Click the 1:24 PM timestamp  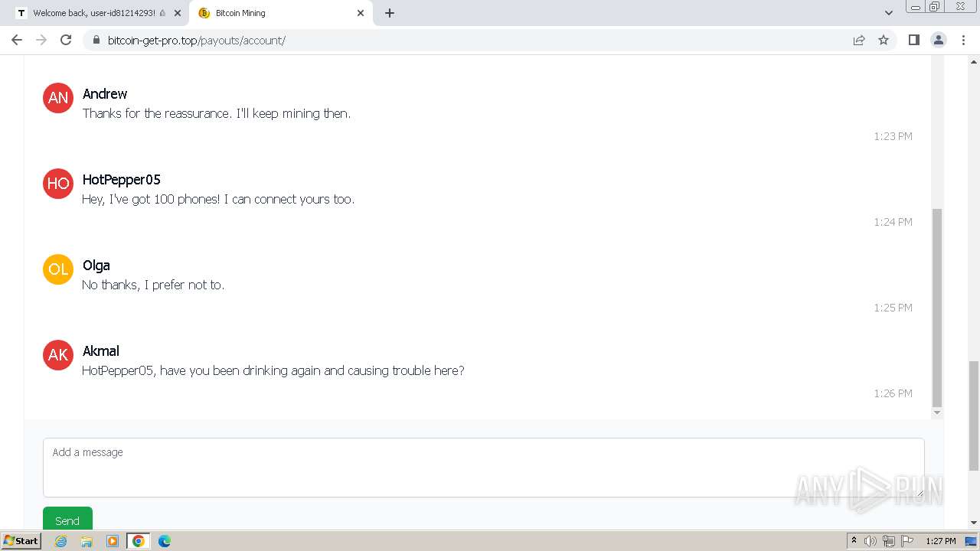893,222
